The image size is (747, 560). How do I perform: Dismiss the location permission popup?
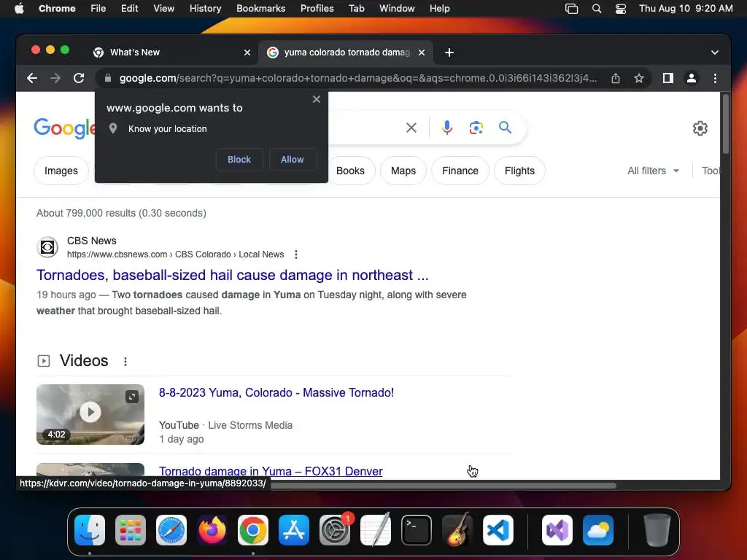[x=317, y=99]
